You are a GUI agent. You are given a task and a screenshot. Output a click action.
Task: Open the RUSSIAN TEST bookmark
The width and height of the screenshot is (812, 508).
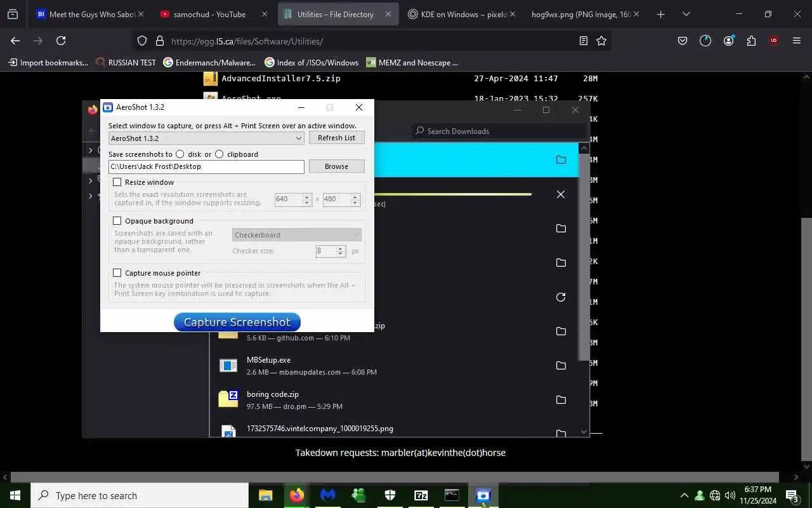click(x=126, y=62)
